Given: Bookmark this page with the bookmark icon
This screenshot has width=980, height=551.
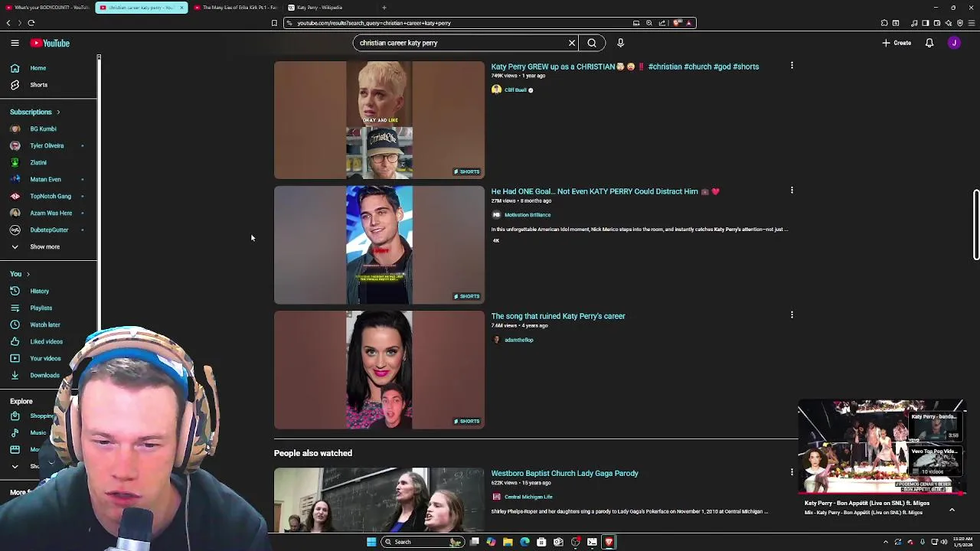Looking at the screenshot, I should point(274,23).
